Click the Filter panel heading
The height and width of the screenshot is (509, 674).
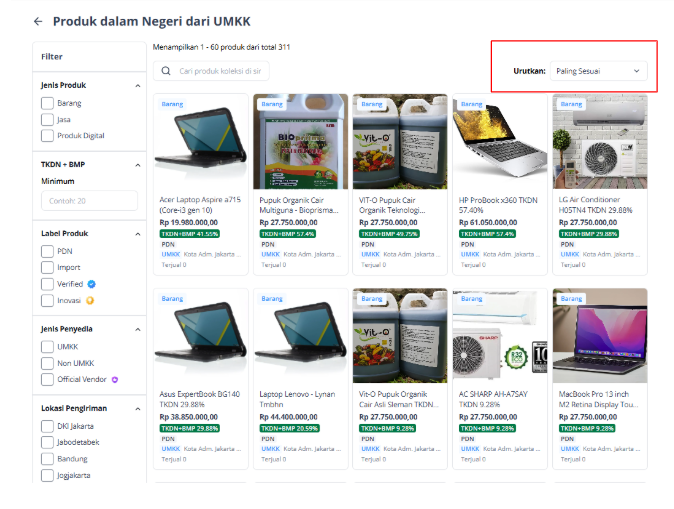52,57
